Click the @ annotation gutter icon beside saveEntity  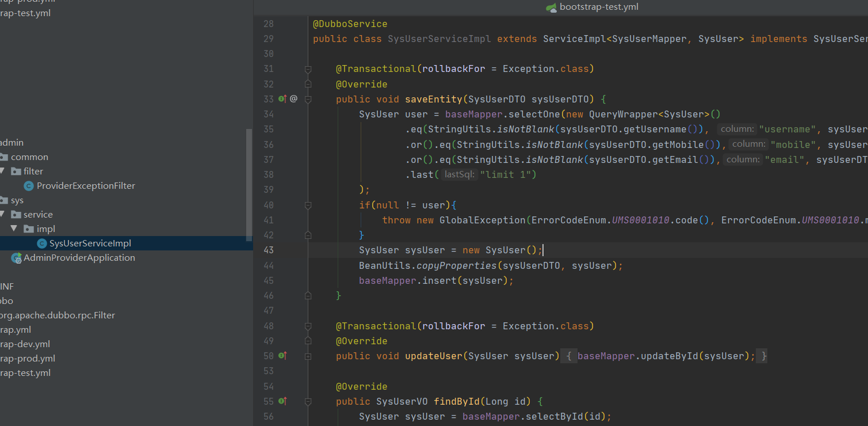[293, 99]
